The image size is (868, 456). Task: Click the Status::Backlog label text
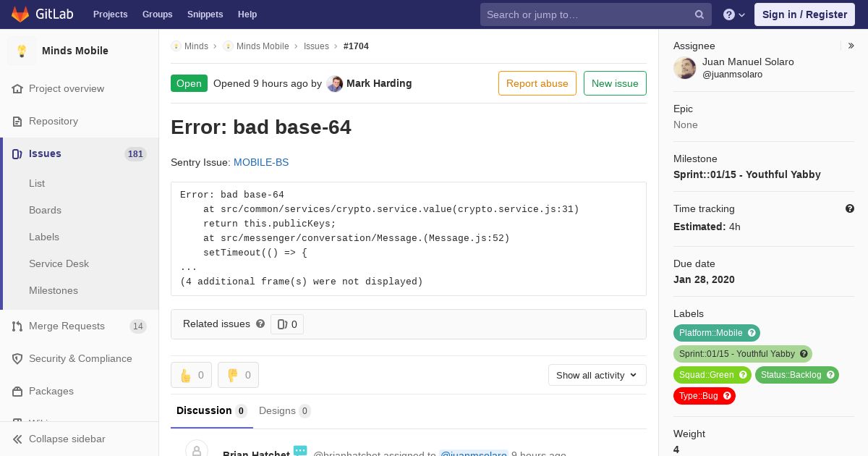click(x=791, y=375)
